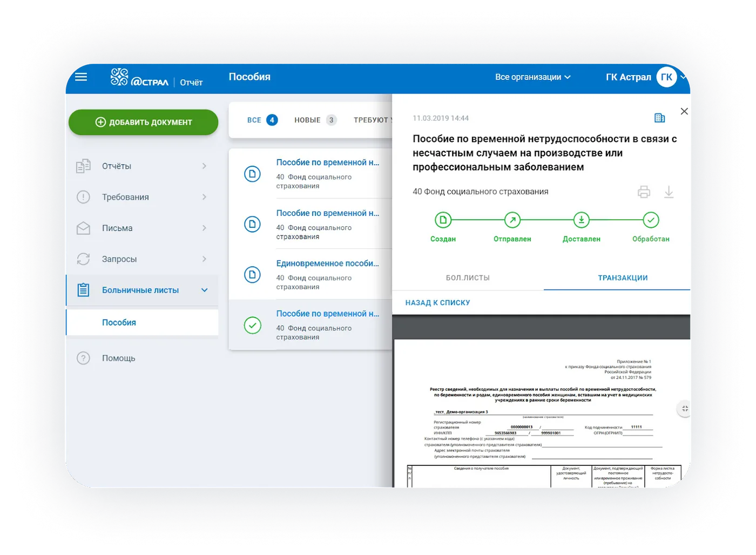Expand the Отчёты chevron
The height and width of the screenshot is (555, 756).
pos(204,166)
